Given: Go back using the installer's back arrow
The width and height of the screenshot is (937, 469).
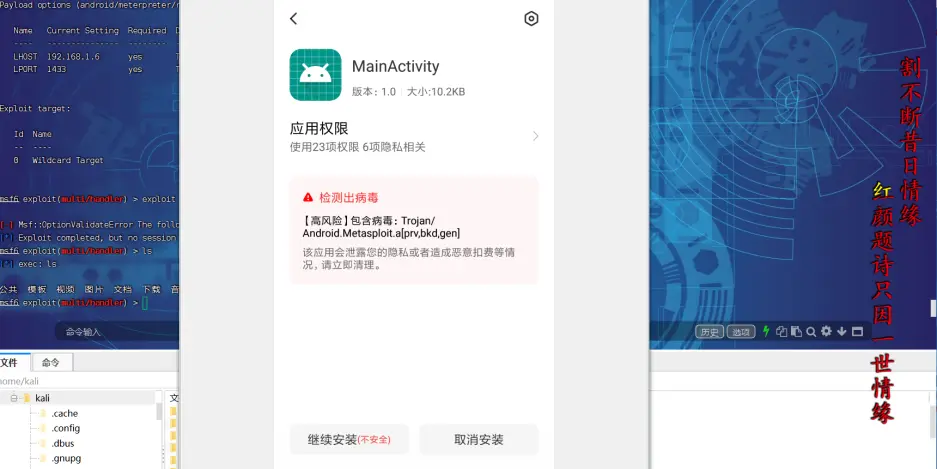Looking at the screenshot, I should [x=293, y=19].
